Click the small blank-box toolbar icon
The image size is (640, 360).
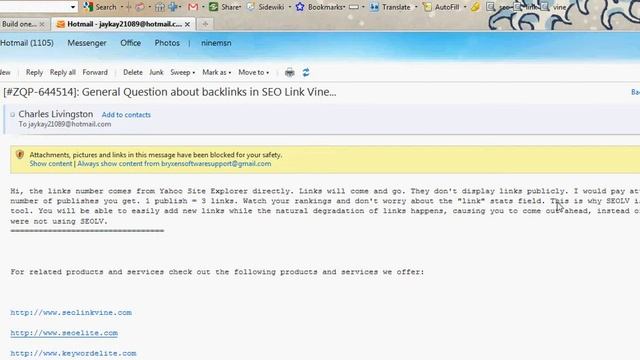coord(353,7)
